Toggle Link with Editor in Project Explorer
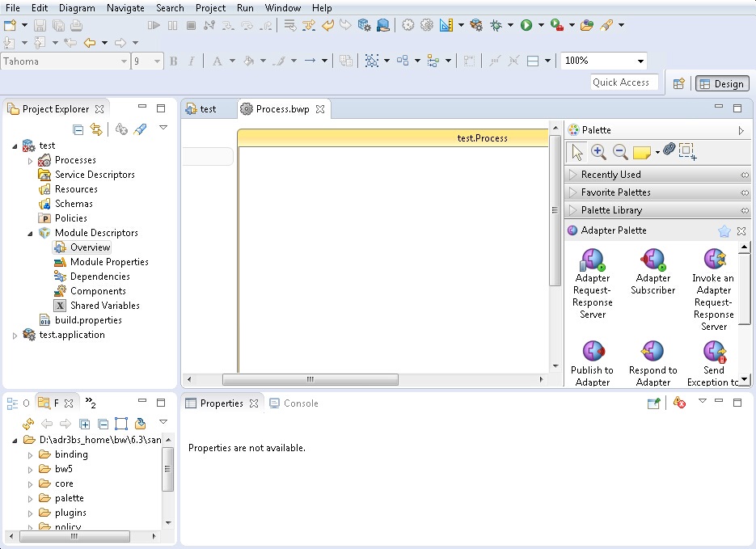 pos(96,129)
